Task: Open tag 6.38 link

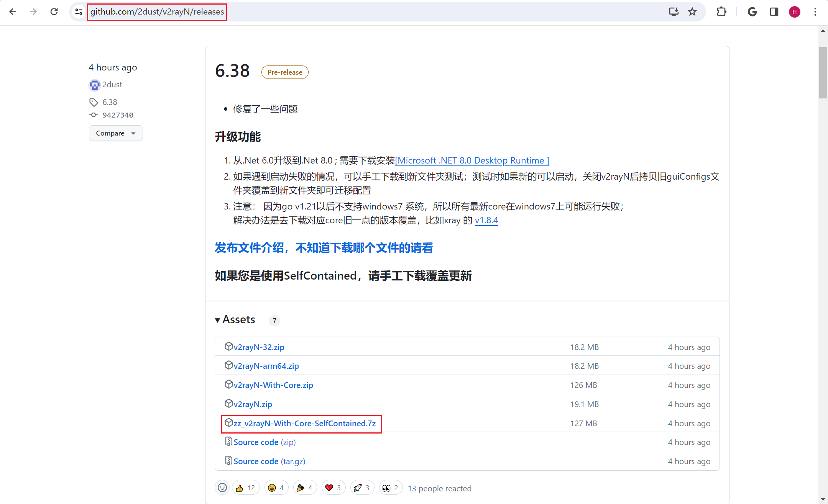Action: point(110,102)
